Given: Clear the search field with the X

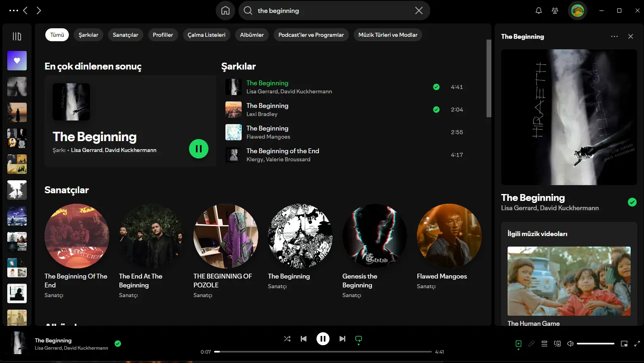Looking at the screenshot, I should click(419, 11).
